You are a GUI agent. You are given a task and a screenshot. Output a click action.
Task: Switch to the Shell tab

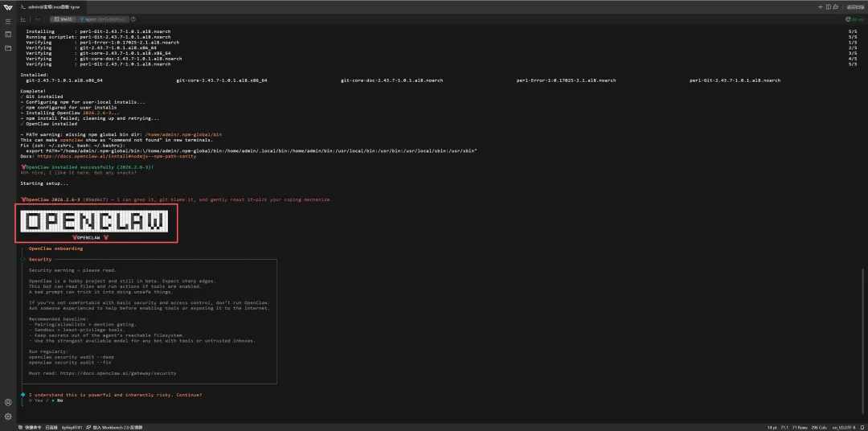coord(63,18)
